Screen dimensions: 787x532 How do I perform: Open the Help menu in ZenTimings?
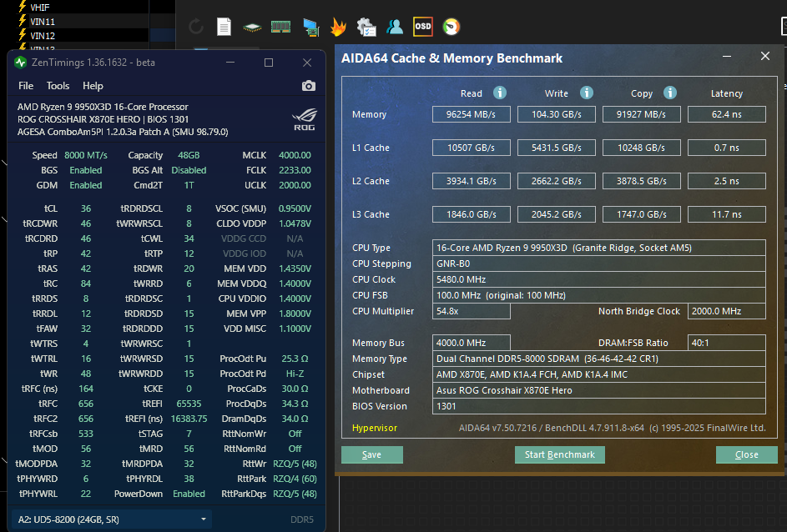coord(93,86)
